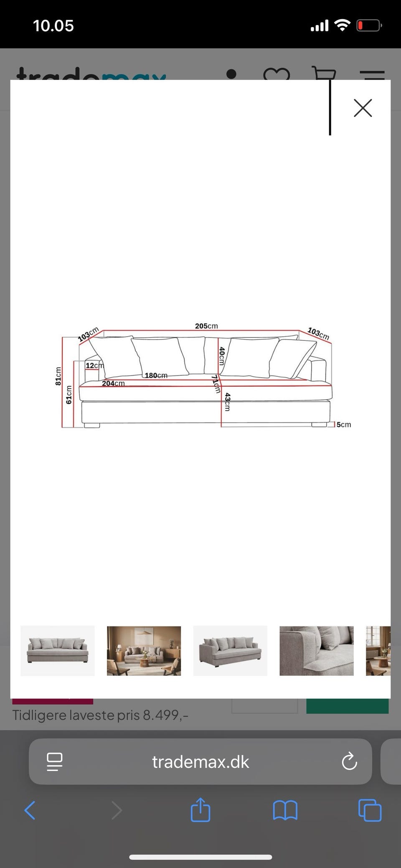
Task: Tap the 204cm dimension label
Action: click(x=113, y=383)
